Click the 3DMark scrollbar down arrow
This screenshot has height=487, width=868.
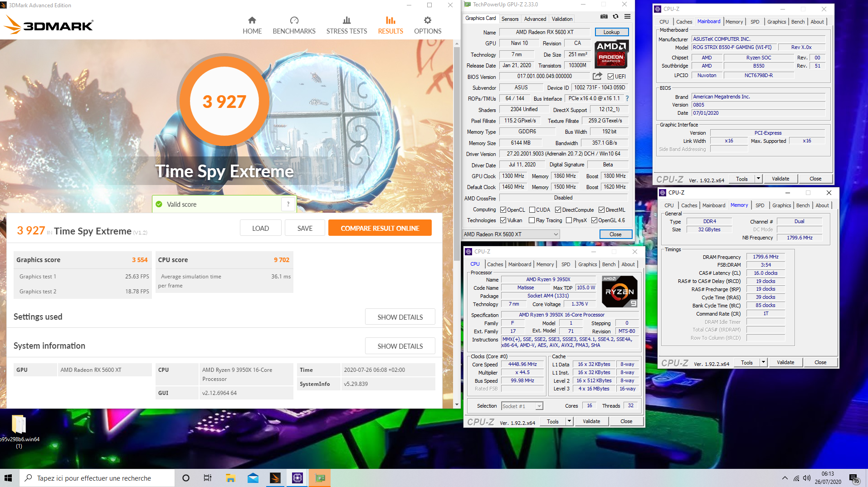pos(457,404)
